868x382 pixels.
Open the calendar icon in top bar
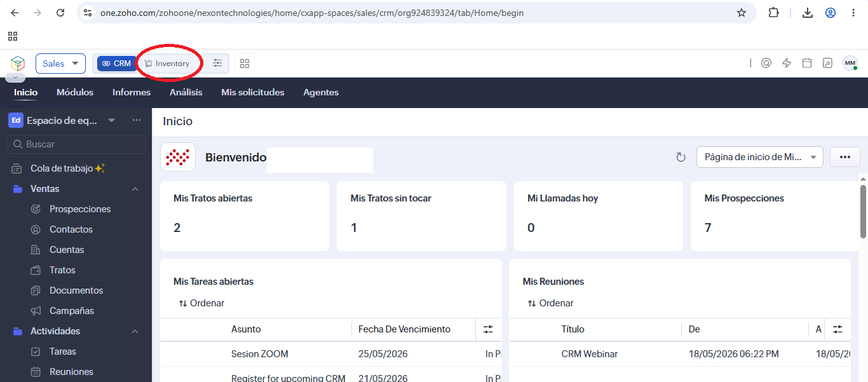tap(807, 63)
